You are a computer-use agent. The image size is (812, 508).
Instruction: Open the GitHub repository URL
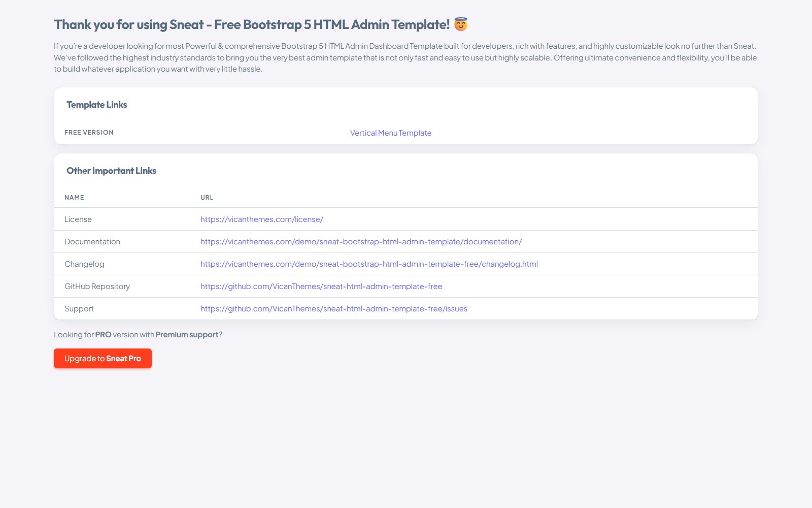coord(321,287)
